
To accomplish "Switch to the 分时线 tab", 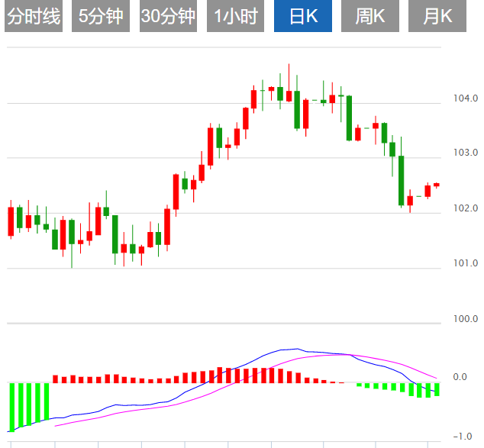I will 33,17.
